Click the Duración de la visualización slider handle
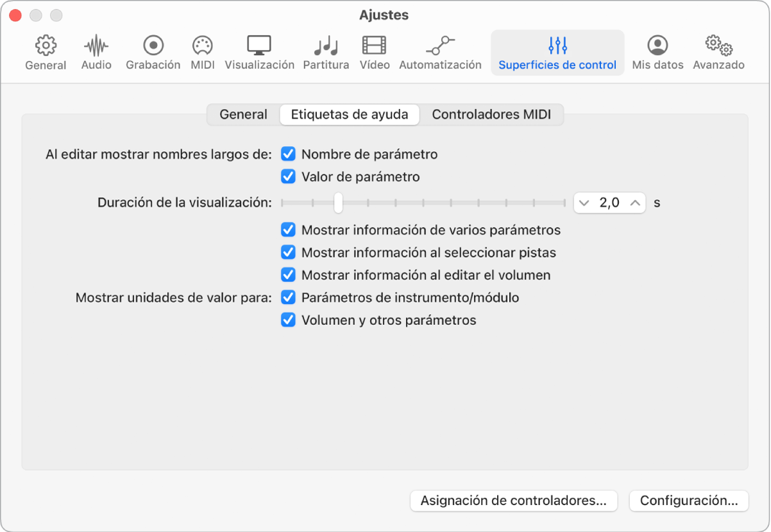 tap(338, 203)
